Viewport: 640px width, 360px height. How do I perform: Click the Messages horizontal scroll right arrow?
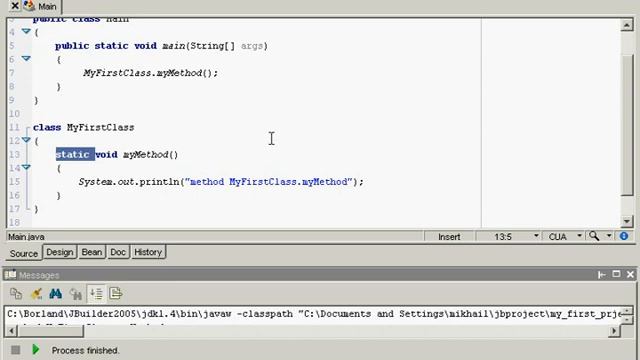pyautogui.click(x=614, y=331)
